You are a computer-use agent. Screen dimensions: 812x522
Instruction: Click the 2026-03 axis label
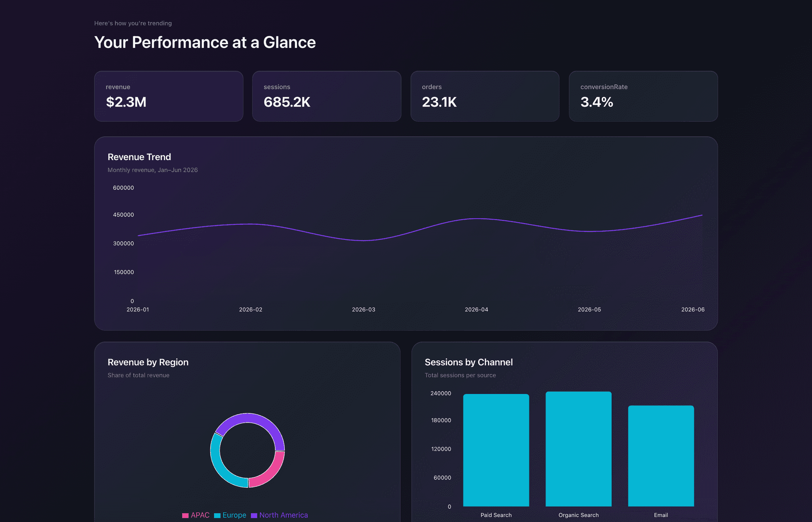pos(363,310)
